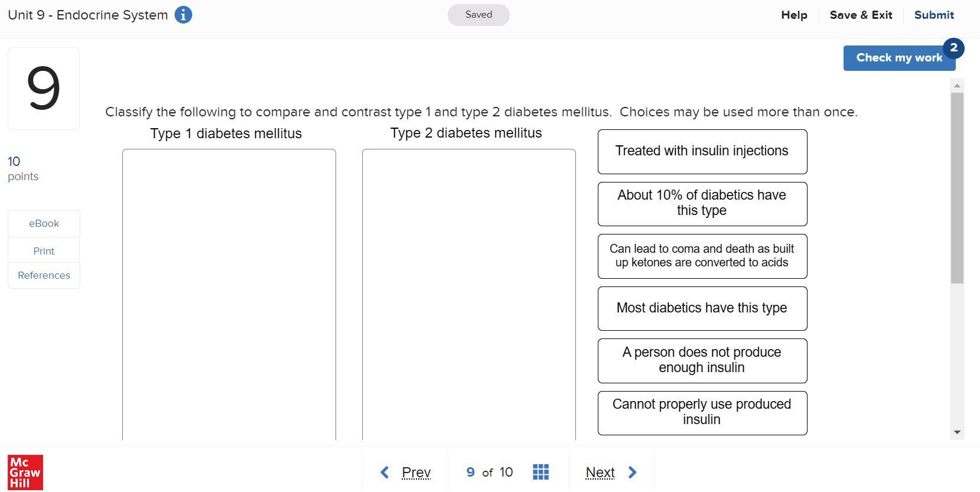Open the Help menu
This screenshot has width=980, height=492.
794,15
